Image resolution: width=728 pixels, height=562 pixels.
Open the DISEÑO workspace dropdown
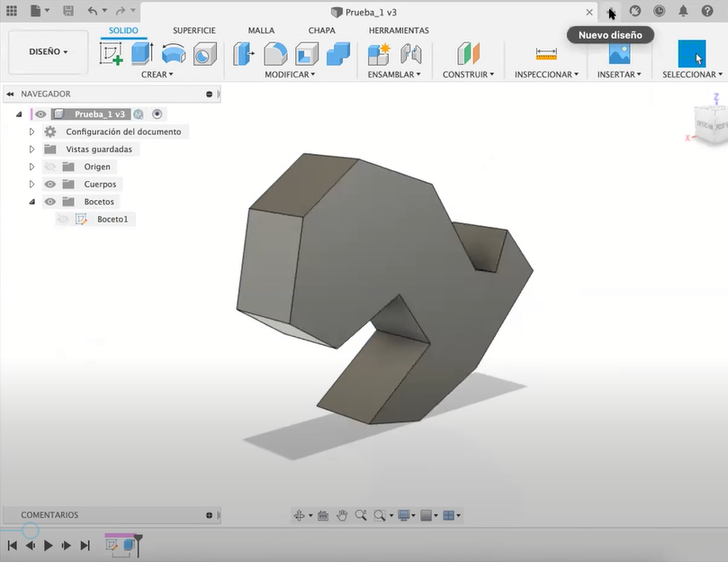pyautogui.click(x=49, y=51)
